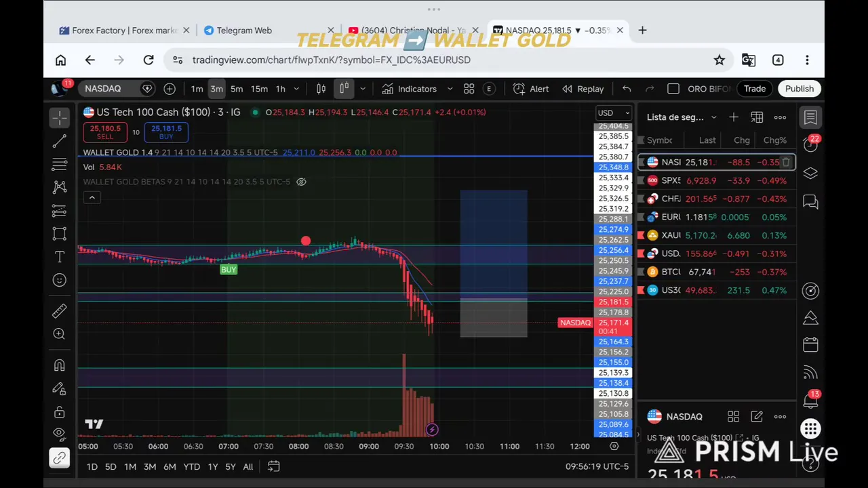Image resolution: width=868 pixels, height=488 pixels.
Task: Toggle magnet mode for drawings
Action: click(x=60, y=365)
